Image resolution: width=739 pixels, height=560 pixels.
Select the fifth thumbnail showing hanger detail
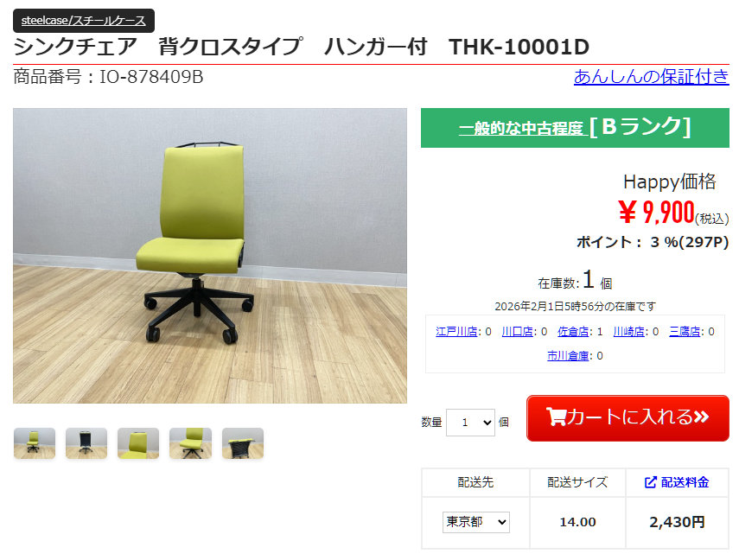pyautogui.click(x=243, y=443)
